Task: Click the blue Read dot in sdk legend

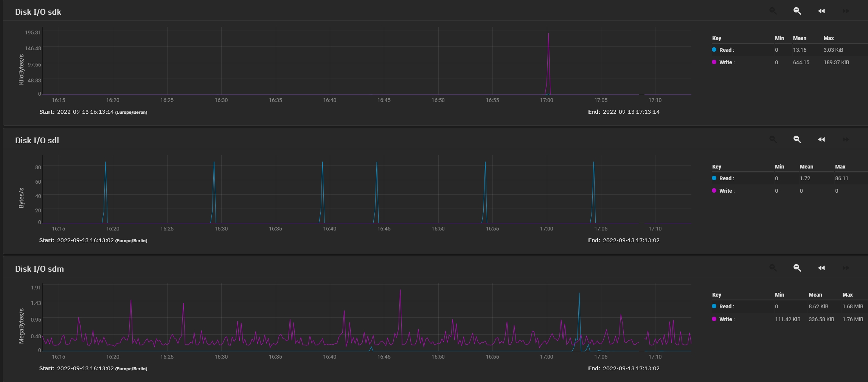Action: tap(714, 49)
